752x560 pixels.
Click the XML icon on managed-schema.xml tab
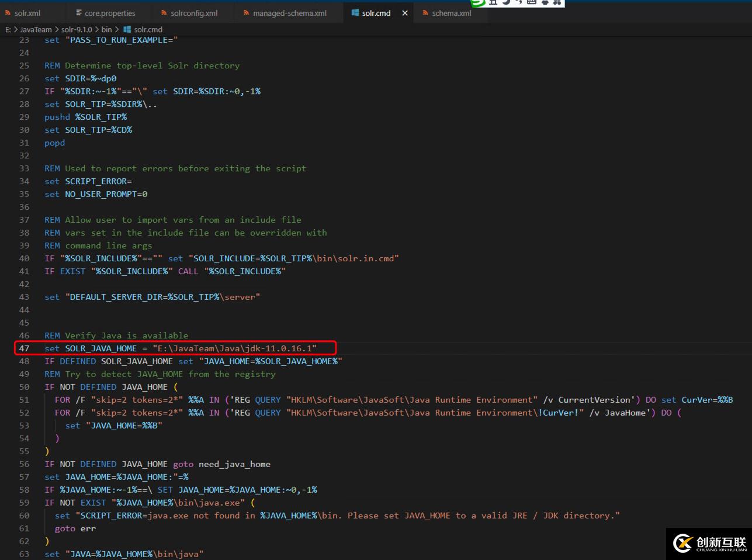click(x=246, y=13)
